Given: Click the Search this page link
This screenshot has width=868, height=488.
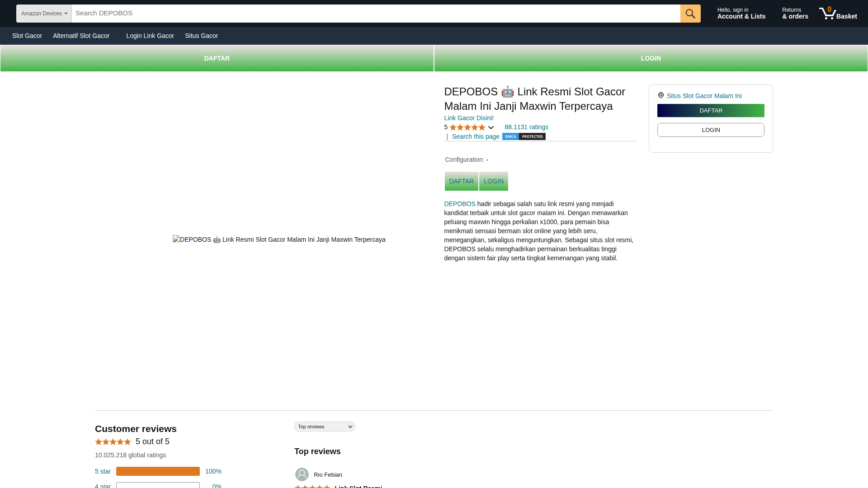Looking at the screenshot, I should [476, 136].
